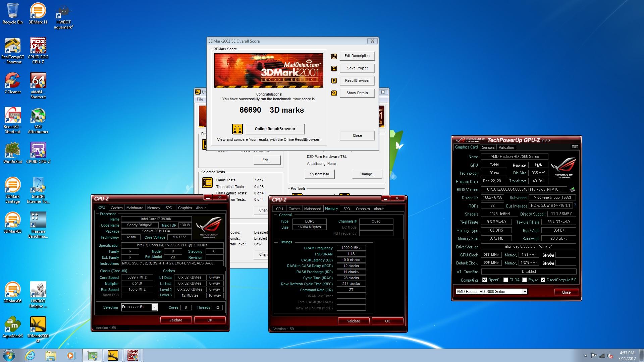Toggle the OpenCL checkbox in GPU-Z

pos(484,280)
